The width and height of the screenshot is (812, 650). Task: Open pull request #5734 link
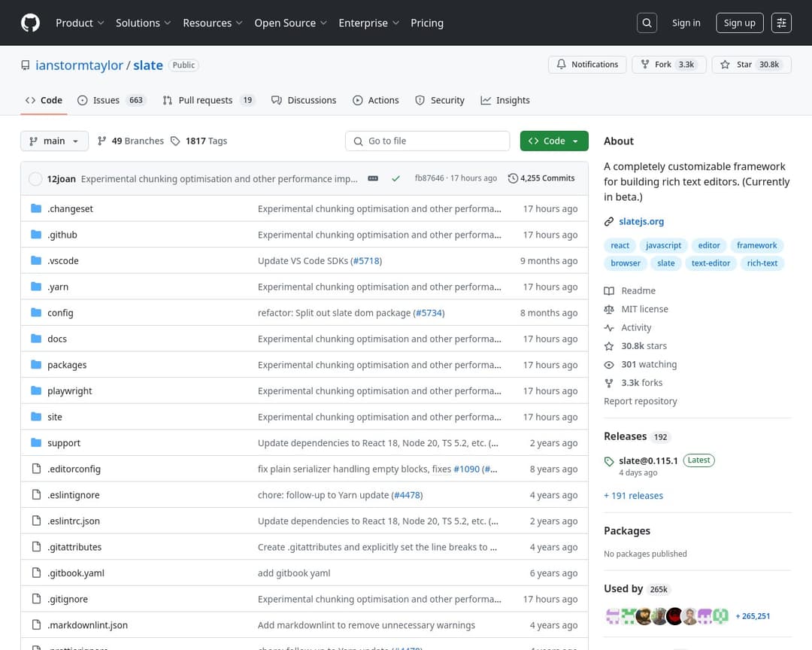click(x=429, y=312)
